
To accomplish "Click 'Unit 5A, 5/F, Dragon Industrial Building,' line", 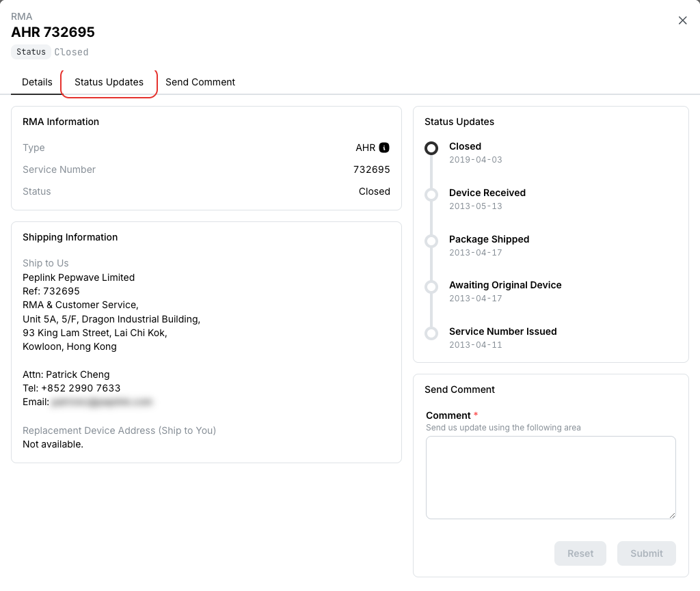I will 111,319.
